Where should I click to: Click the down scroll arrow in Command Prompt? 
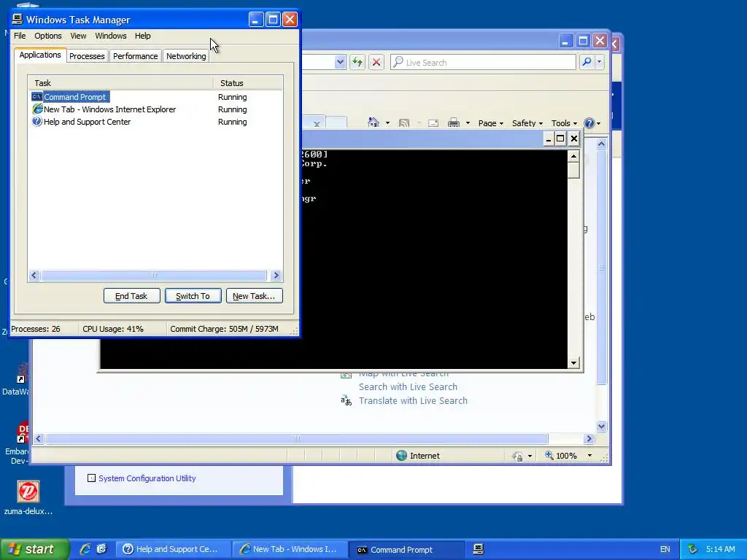point(573,363)
